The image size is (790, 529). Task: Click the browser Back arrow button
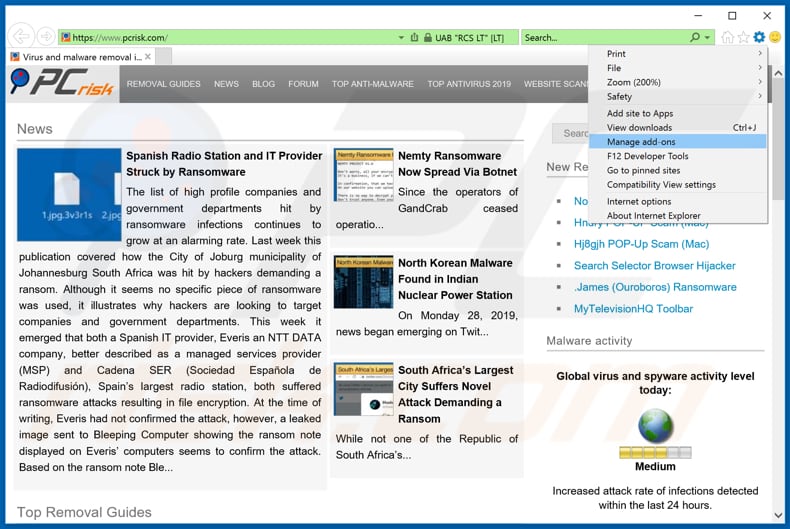pos(21,38)
